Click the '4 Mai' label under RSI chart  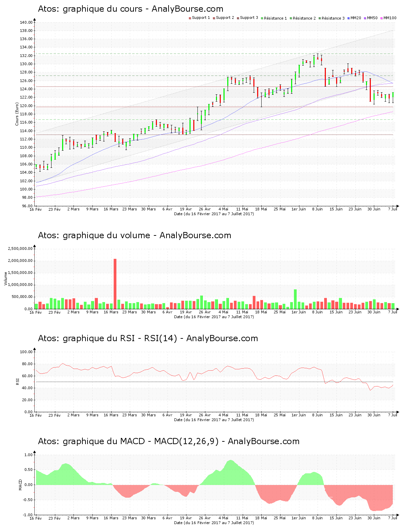tap(224, 415)
